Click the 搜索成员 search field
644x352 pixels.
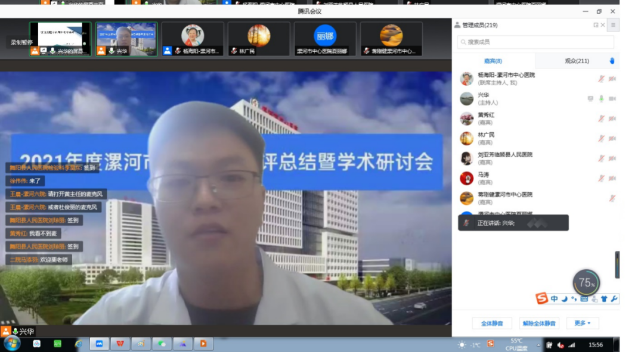(535, 42)
